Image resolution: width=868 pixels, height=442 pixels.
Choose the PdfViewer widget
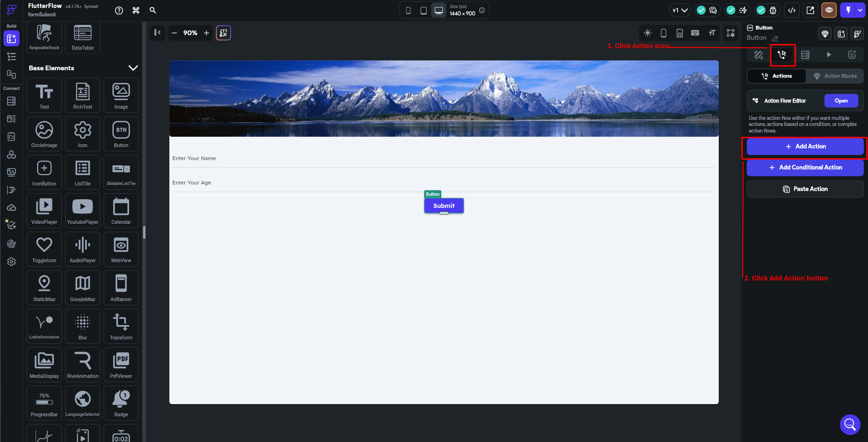click(121, 364)
